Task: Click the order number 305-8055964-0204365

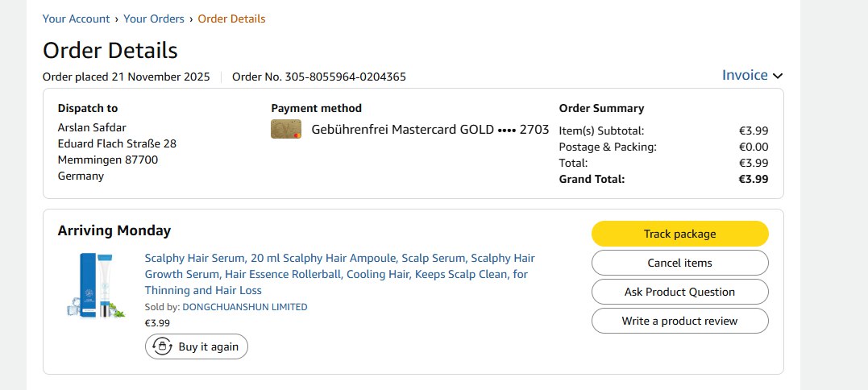Action: coord(345,77)
